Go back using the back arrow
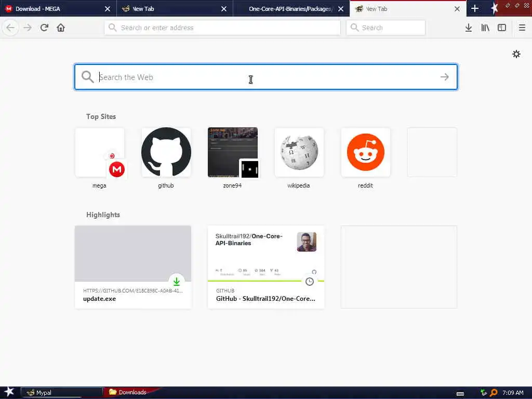532x399 pixels. [10, 28]
